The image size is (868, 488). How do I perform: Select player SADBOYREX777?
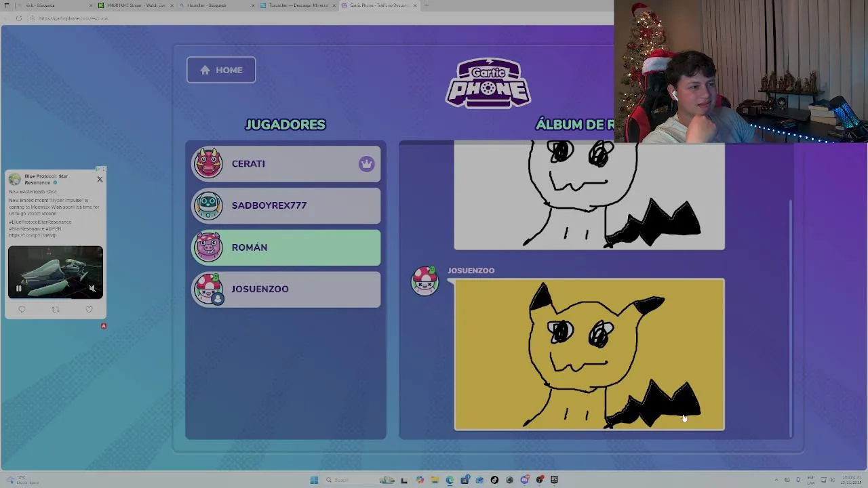click(285, 205)
